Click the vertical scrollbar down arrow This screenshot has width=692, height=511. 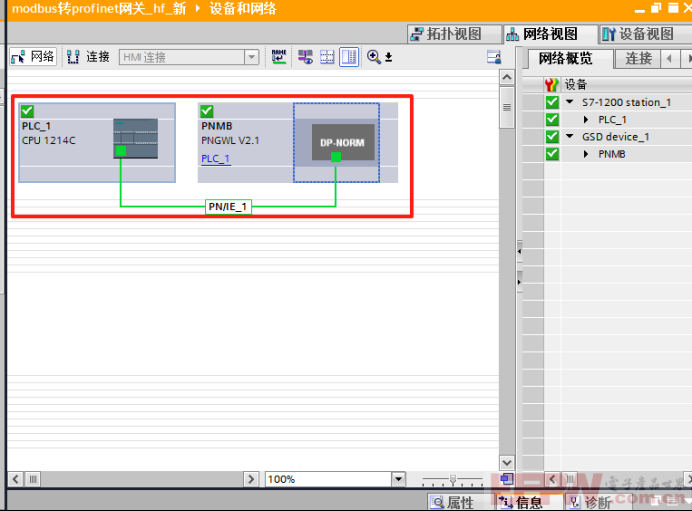coord(507,462)
